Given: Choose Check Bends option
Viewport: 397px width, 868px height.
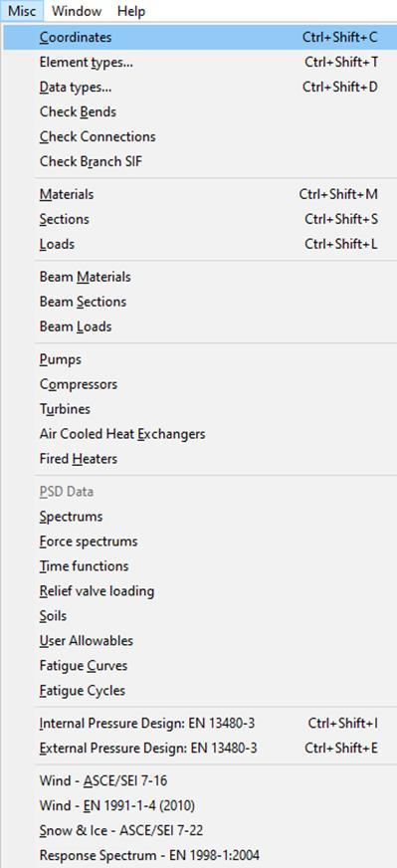Looking at the screenshot, I should [x=200, y=111].
